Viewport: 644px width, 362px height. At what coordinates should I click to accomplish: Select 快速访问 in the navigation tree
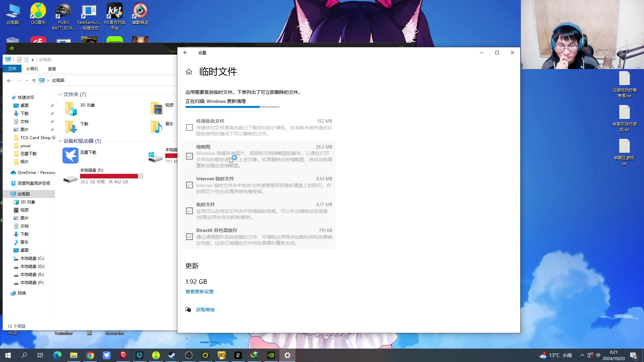coord(25,98)
